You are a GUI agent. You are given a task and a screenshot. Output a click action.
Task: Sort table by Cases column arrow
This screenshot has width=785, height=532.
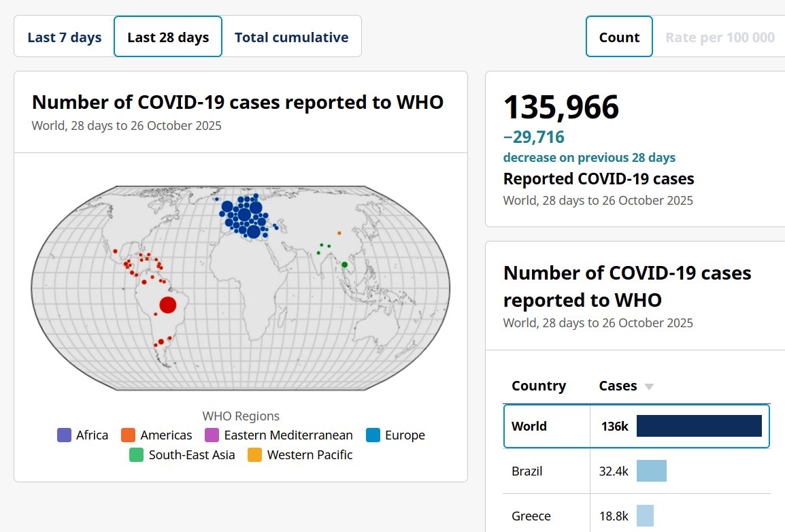pos(649,386)
